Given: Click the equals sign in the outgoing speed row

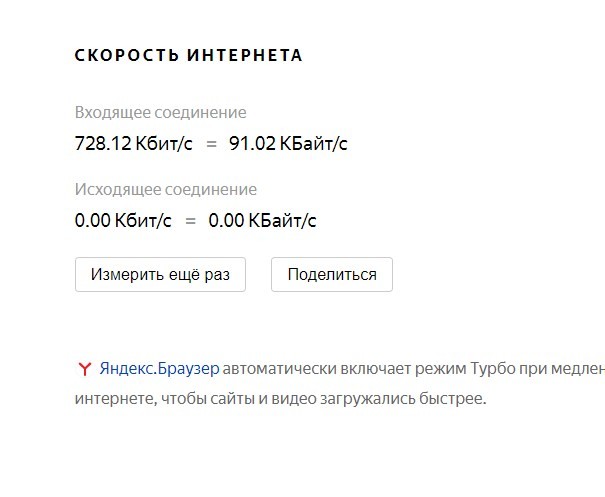Looking at the screenshot, I should [191, 221].
